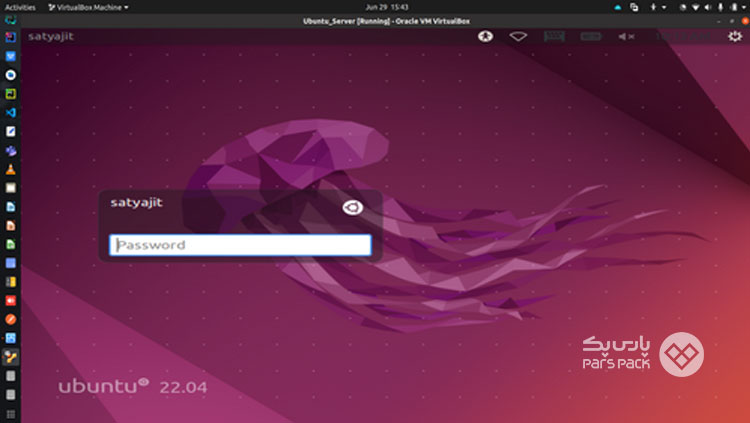Click the satyajit hostname in greeter panel
Image resolution: width=750 pixels, height=423 pixels.
point(51,36)
